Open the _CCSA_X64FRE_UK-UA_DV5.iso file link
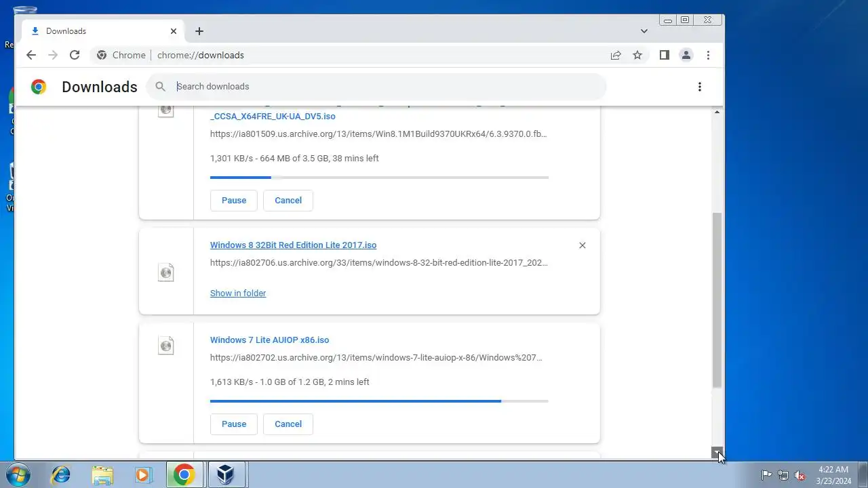Image resolution: width=868 pixels, height=488 pixels. (273, 116)
